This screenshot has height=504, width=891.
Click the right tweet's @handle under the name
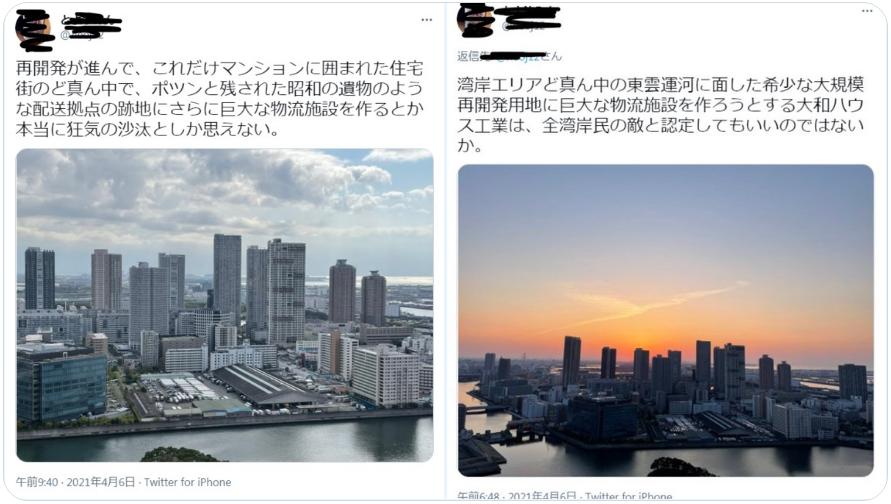coord(524,26)
